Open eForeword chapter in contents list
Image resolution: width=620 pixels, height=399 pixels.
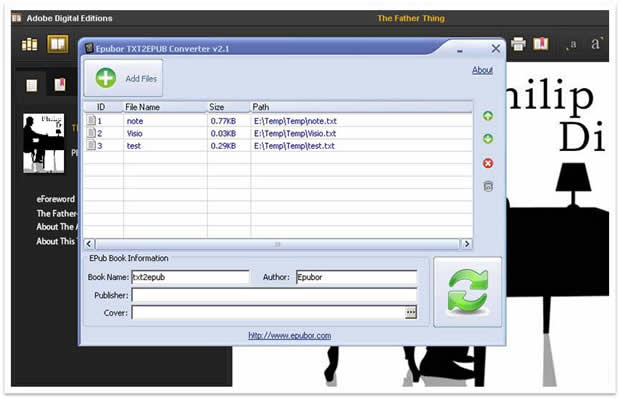point(55,199)
